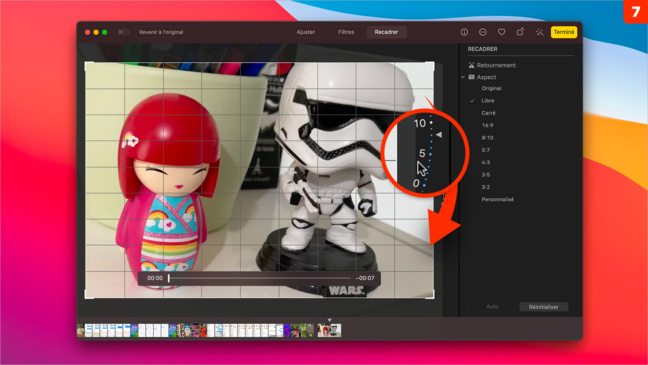Click the RECADRER panel heading

(482, 49)
